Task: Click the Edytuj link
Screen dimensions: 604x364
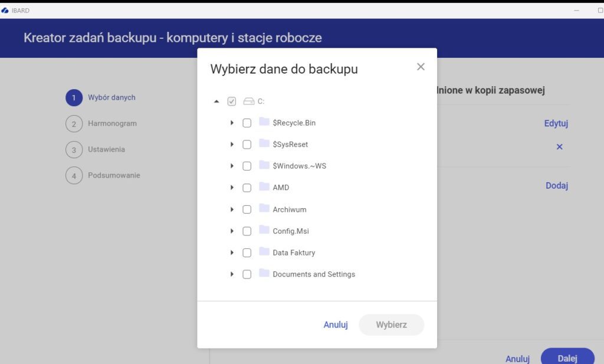Action: point(556,123)
